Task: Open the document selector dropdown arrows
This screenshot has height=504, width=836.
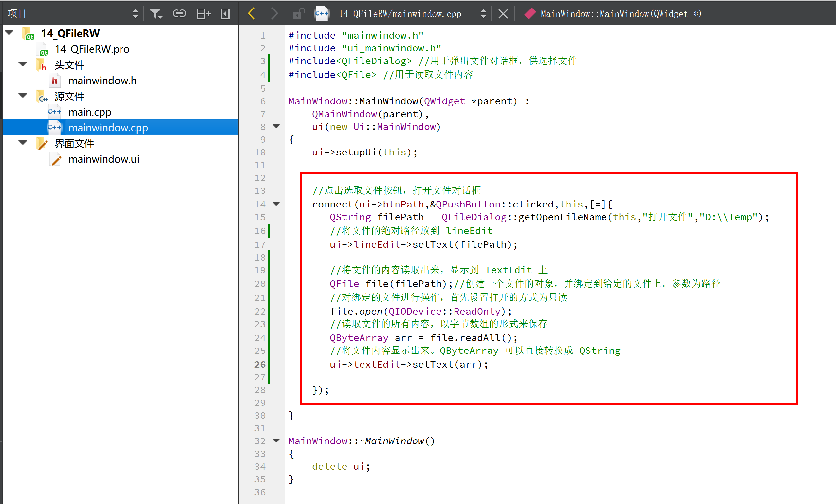Action: [x=482, y=13]
